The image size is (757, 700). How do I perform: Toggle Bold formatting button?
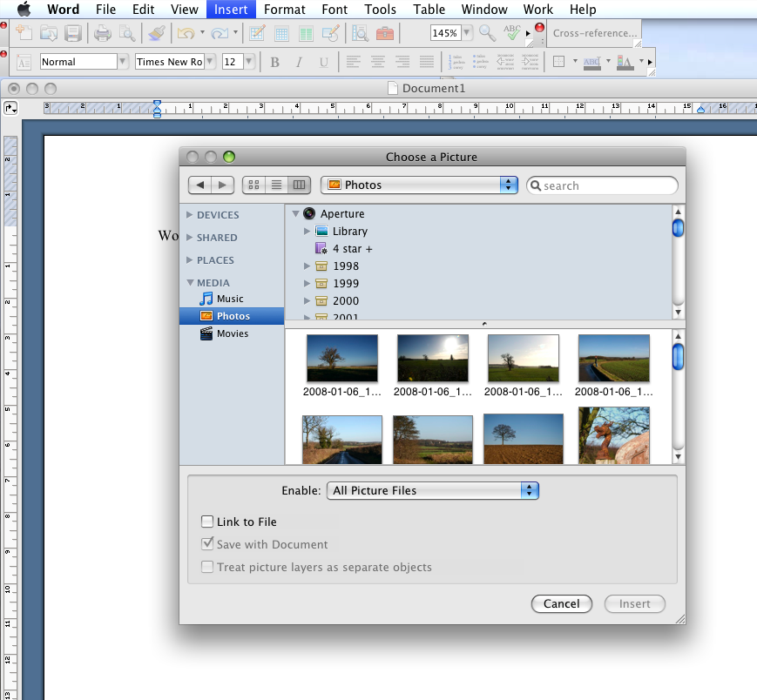[274, 62]
